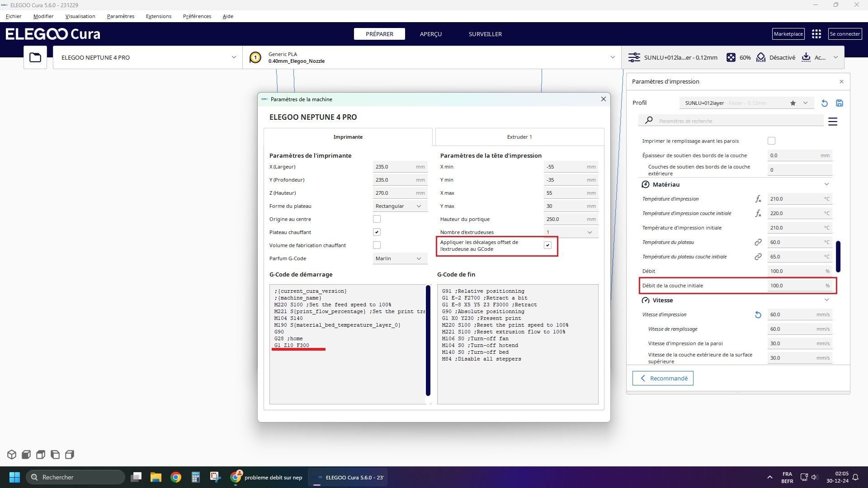Click the application grid icon

[x=816, y=34]
